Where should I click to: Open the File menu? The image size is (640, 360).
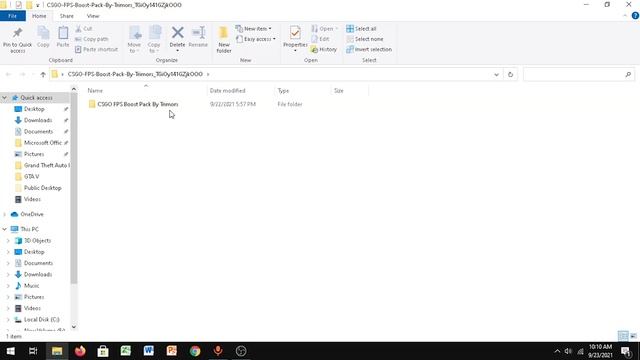click(x=13, y=16)
